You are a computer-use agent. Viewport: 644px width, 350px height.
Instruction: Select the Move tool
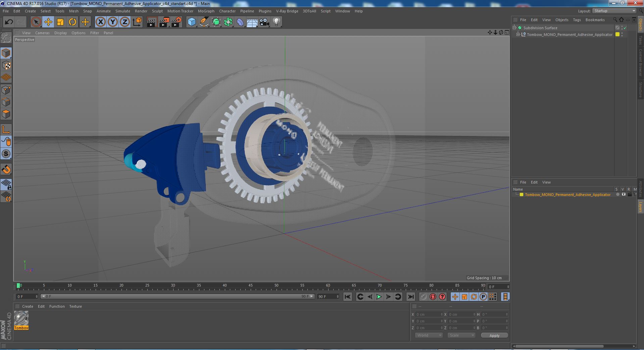[x=48, y=22]
